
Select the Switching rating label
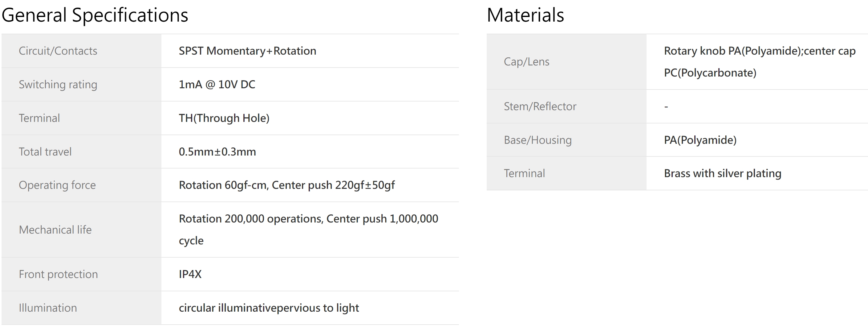pos(58,84)
